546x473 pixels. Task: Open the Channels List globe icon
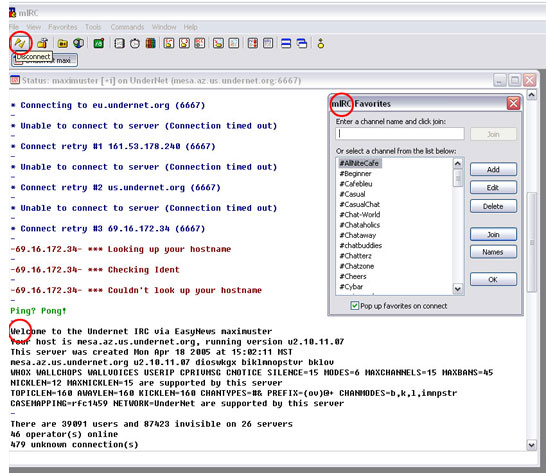[x=79, y=43]
